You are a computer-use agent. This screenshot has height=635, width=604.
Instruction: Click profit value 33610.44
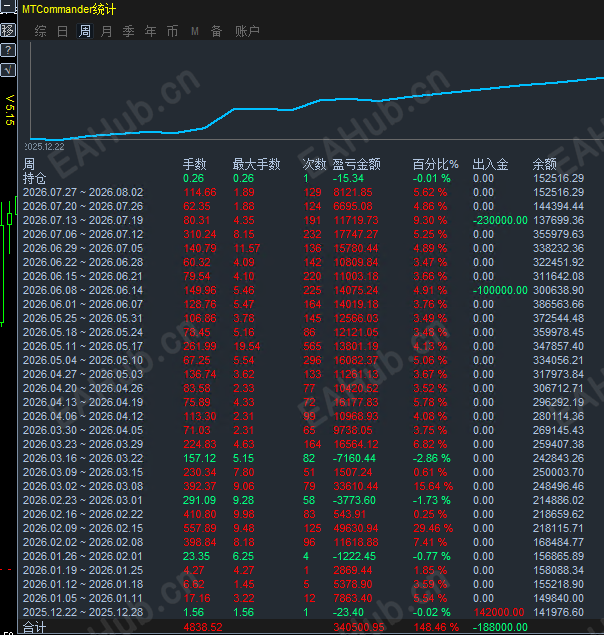(x=356, y=486)
